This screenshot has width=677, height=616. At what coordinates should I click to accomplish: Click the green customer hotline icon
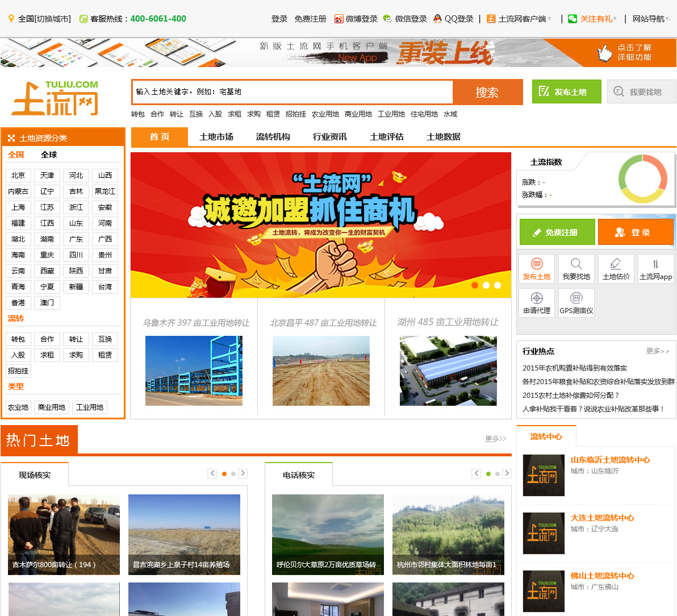83,19
